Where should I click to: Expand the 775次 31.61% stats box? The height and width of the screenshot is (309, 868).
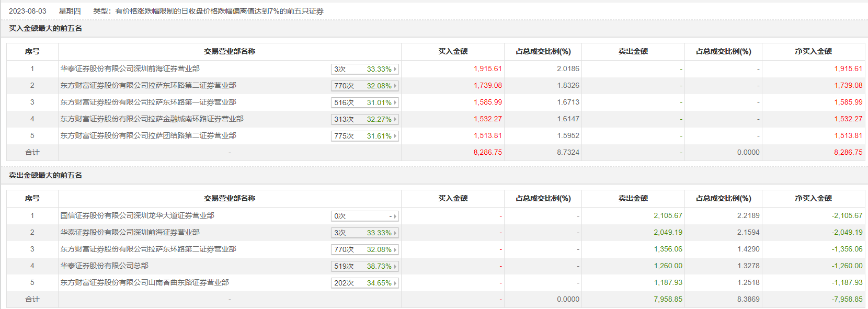point(365,136)
